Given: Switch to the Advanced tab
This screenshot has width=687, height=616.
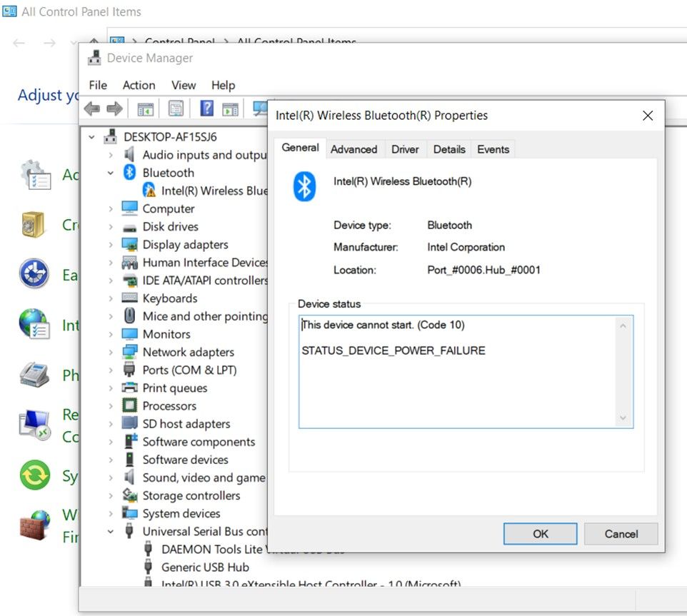Looking at the screenshot, I should click(354, 149).
